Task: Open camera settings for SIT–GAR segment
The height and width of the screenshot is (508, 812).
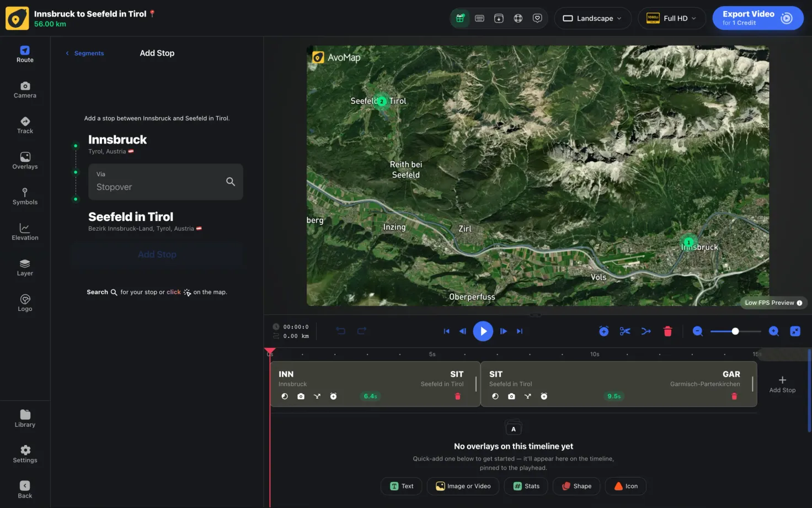Action: pyautogui.click(x=511, y=396)
